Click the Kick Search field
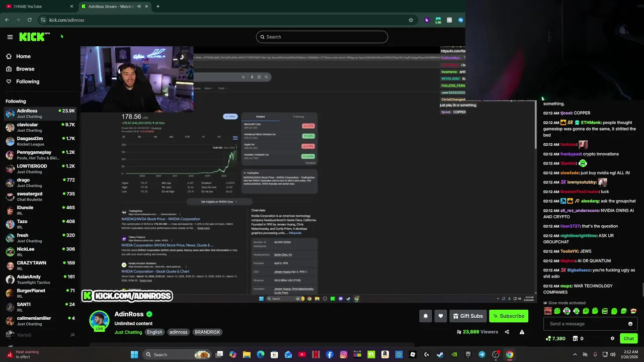644x362 pixels. (322, 37)
